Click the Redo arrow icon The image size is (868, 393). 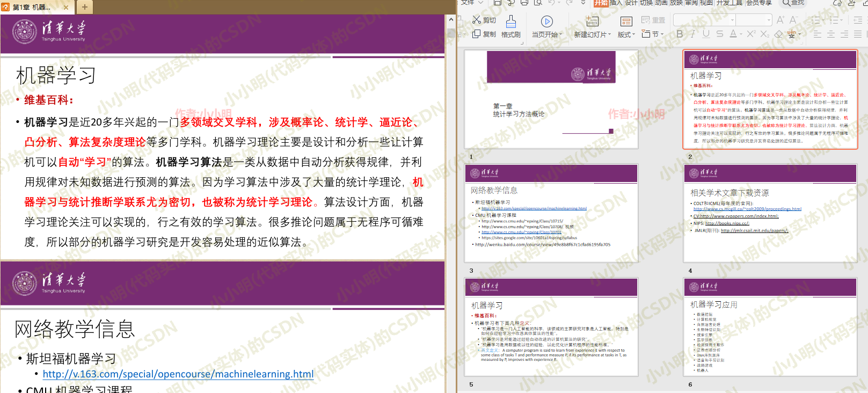[568, 3]
